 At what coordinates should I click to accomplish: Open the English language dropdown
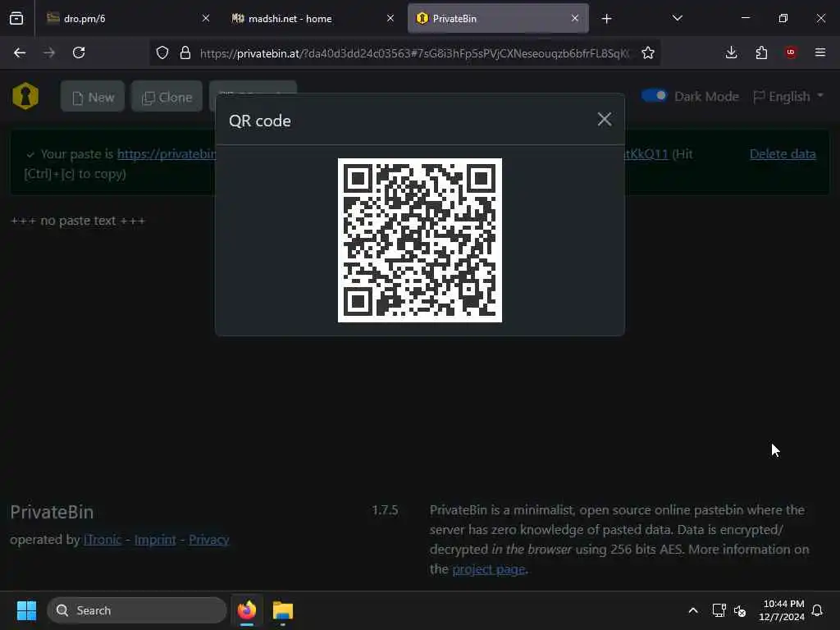788,97
